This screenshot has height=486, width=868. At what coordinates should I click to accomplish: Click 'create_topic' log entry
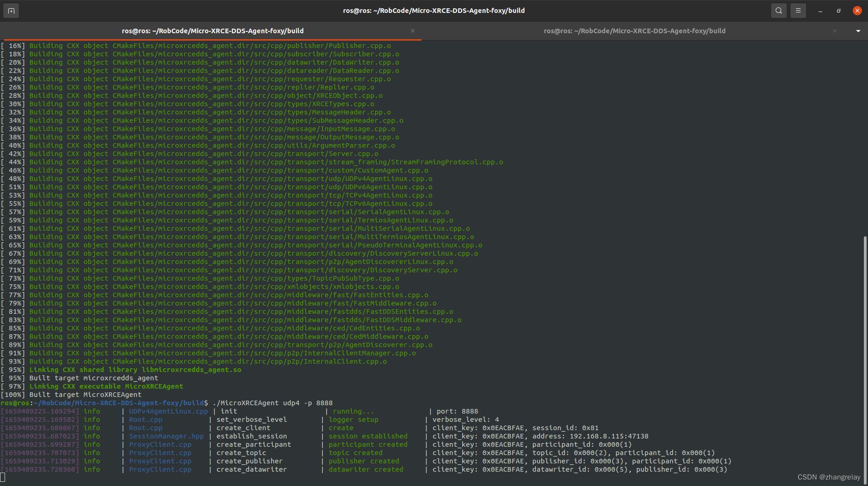click(241, 453)
